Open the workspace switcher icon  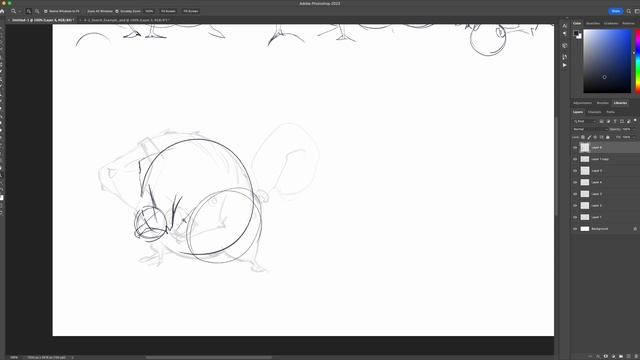pos(637,11)
